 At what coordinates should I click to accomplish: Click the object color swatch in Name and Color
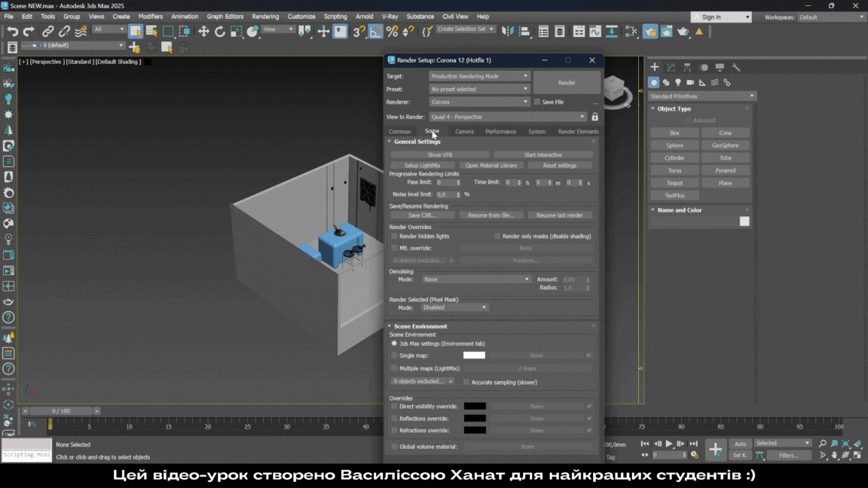[x=744, y=221]
